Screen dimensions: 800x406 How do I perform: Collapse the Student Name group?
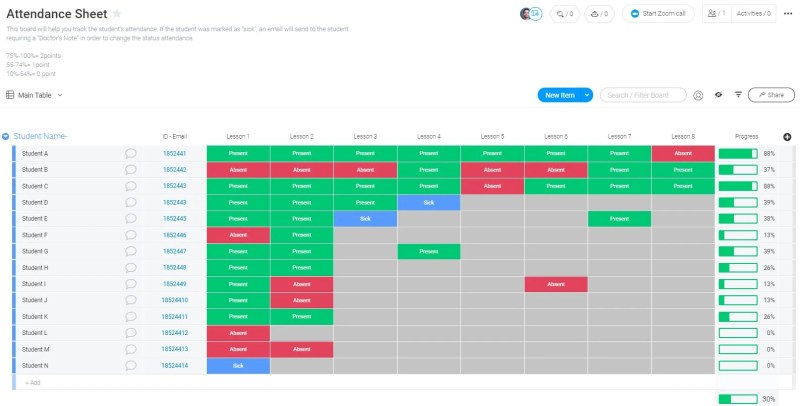coord(6,136)
